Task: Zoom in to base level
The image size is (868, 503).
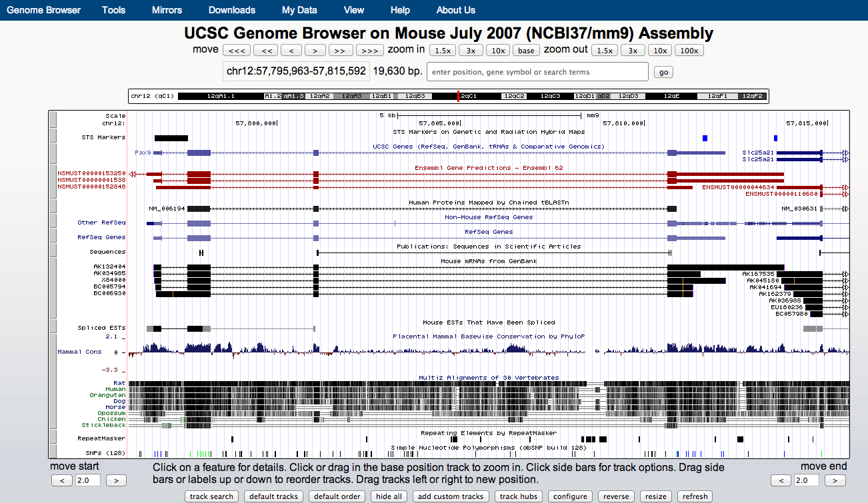Action: pyautogui.click(x=526, y=51)
